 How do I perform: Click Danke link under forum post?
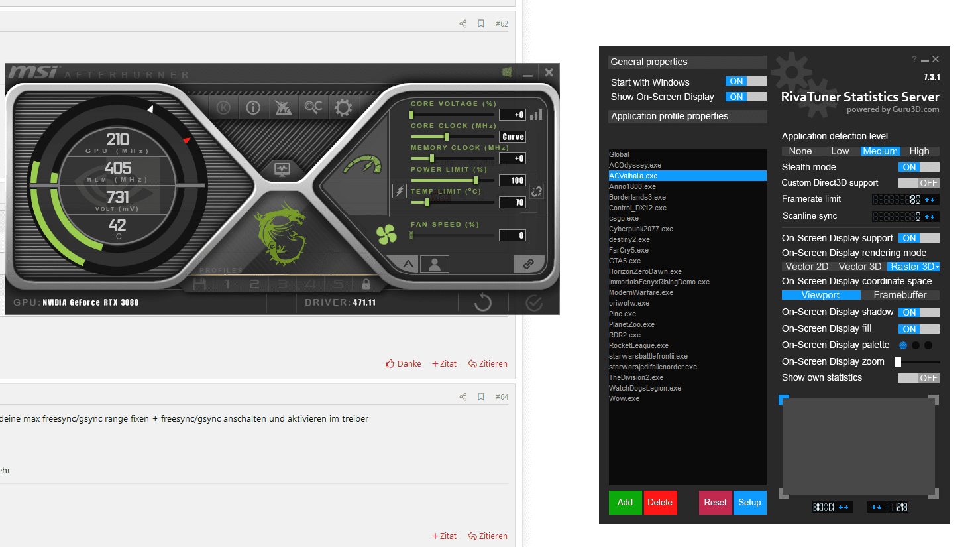404,364
